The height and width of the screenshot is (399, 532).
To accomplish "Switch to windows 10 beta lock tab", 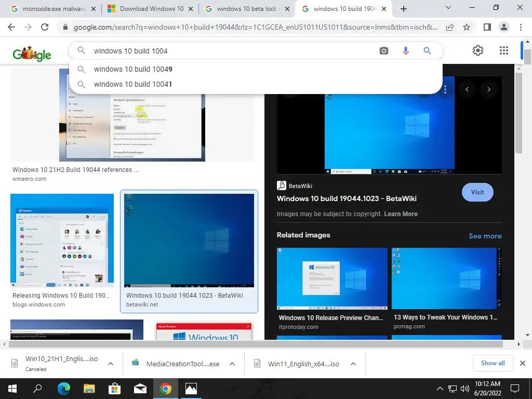I will (x=247, y=9).
